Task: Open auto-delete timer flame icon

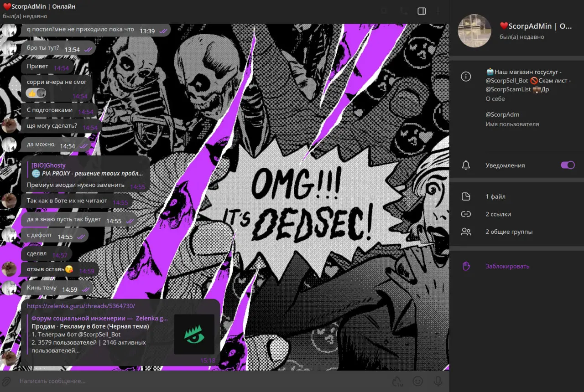Action: click(x=397, y=381)
